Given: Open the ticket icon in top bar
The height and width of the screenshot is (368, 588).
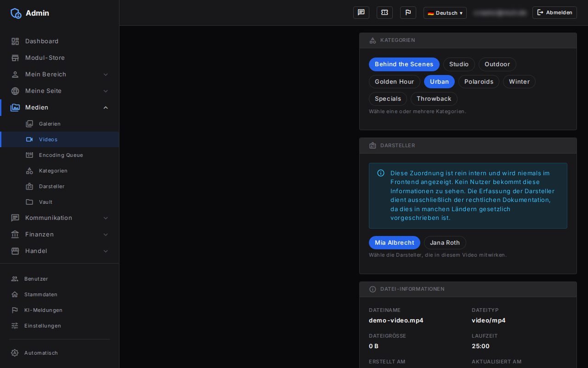Looking at the screenshot, I should (x=384, y=12).
